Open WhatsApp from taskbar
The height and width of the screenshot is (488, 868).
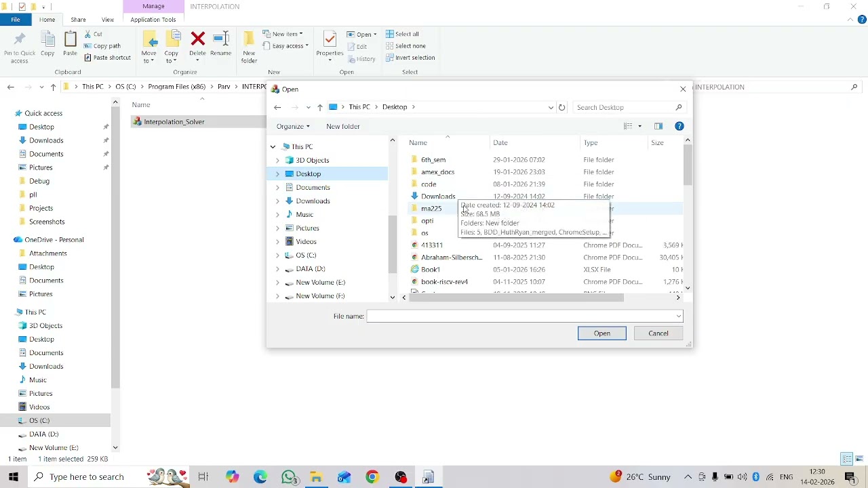[x=289, y=477]
